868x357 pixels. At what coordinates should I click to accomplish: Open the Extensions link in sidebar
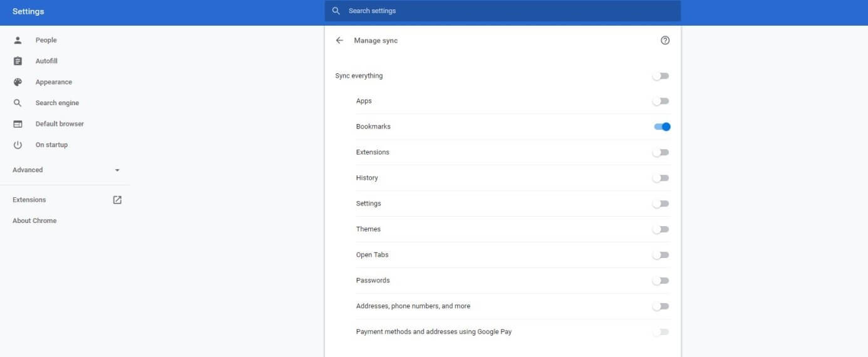[29, 200]
